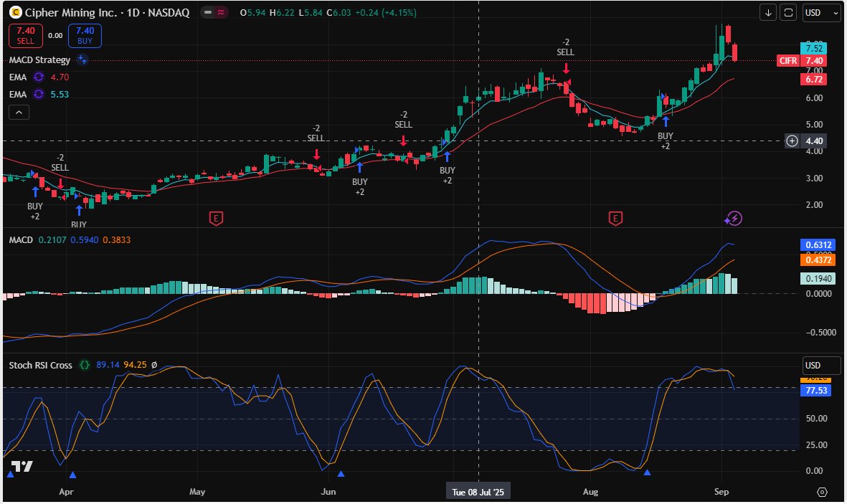Viewport: 847px width, 504px height.
Task: Click the blue triangle marker near mid August
Action: coord(647,472)
